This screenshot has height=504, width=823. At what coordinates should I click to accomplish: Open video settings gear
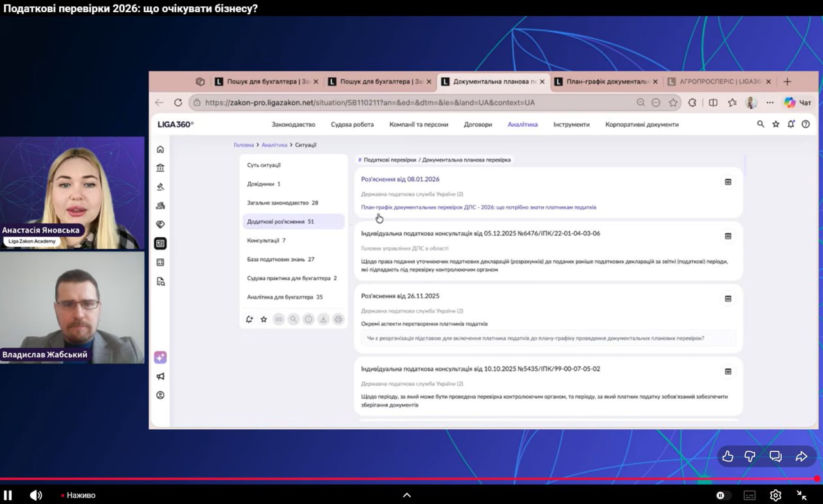pyautogui.click(x=775, y=495)
